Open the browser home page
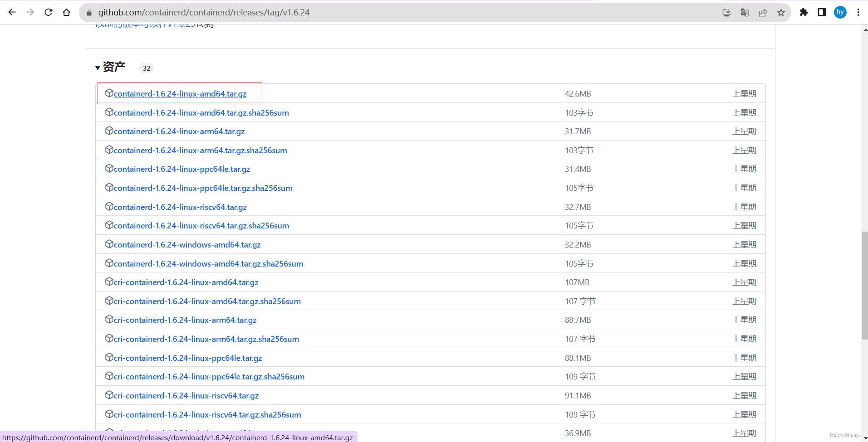The width and height of the screenshot is (868, 442). click(67, 12)
